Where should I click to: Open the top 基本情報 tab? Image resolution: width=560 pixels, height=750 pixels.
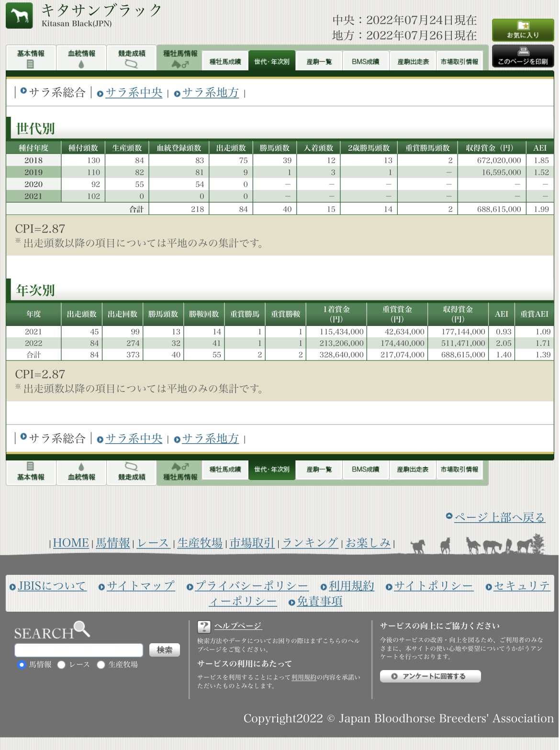click(31, 58)
